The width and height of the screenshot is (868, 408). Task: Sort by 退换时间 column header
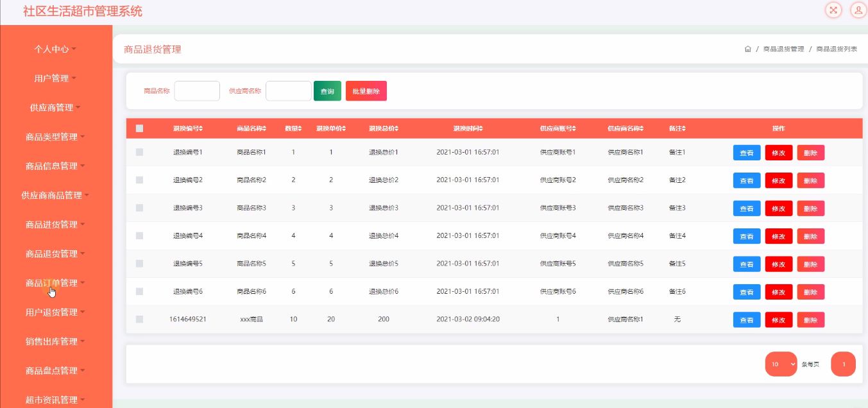pyautogui.click(x=468, y=129)
